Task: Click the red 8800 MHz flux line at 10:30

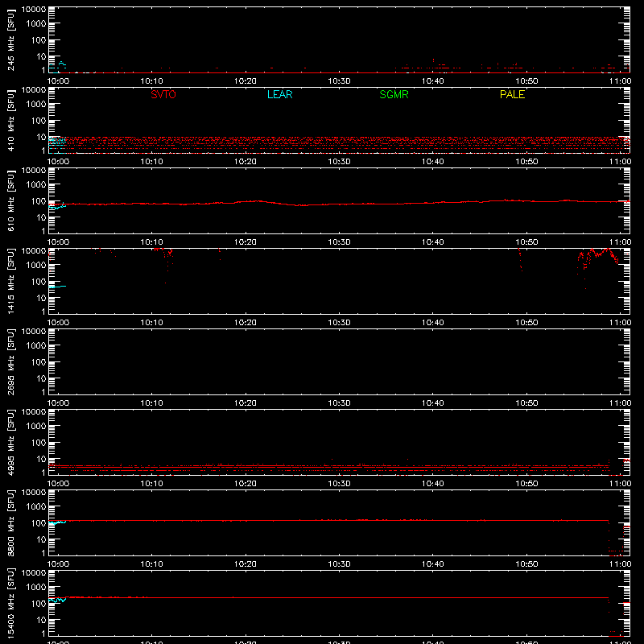Action: tap(339, 520)
